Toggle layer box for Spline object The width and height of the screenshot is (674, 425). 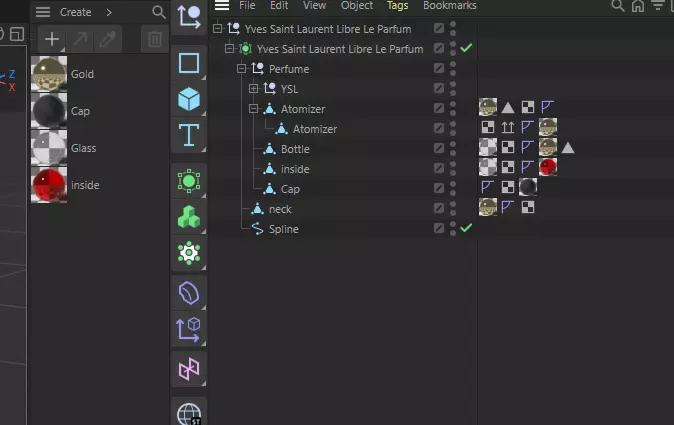[x=438, y=228]
